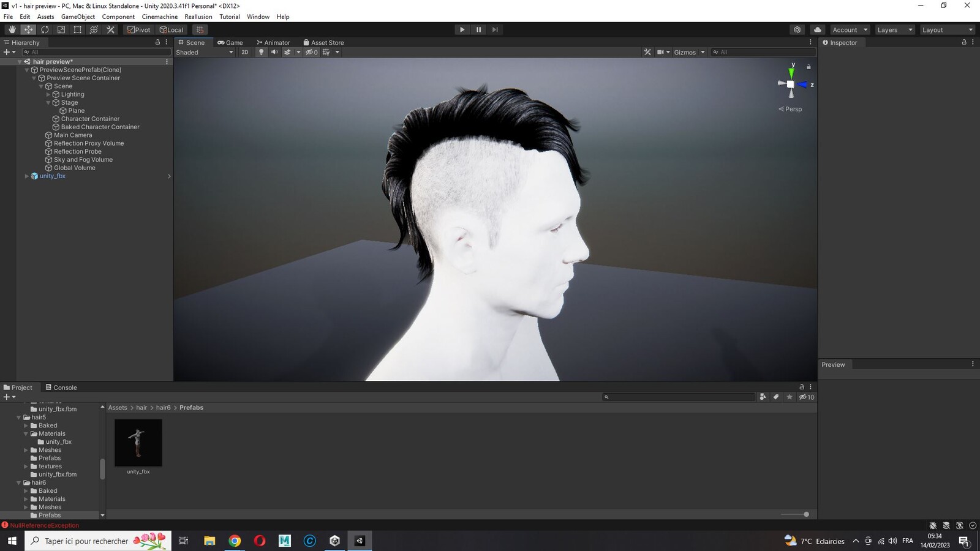Toggle scene lighting bulb icon
Screen dimensions: 980x551
[x=261, y=52]
